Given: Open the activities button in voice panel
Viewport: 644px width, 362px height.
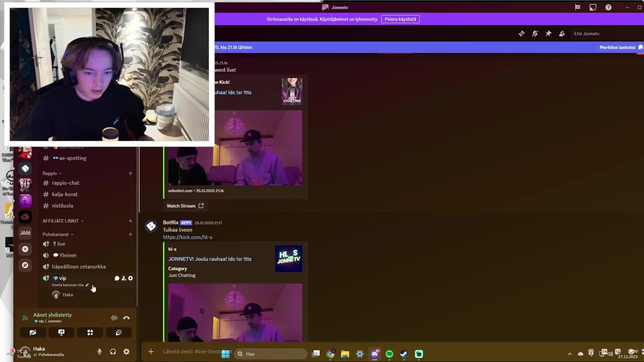Looking at the screenshot, I should 90,332.
